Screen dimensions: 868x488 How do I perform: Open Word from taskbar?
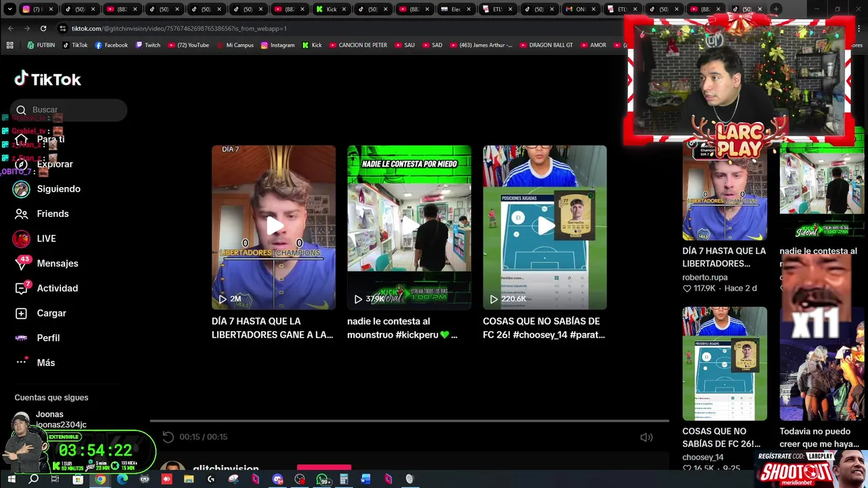point(366,479)
